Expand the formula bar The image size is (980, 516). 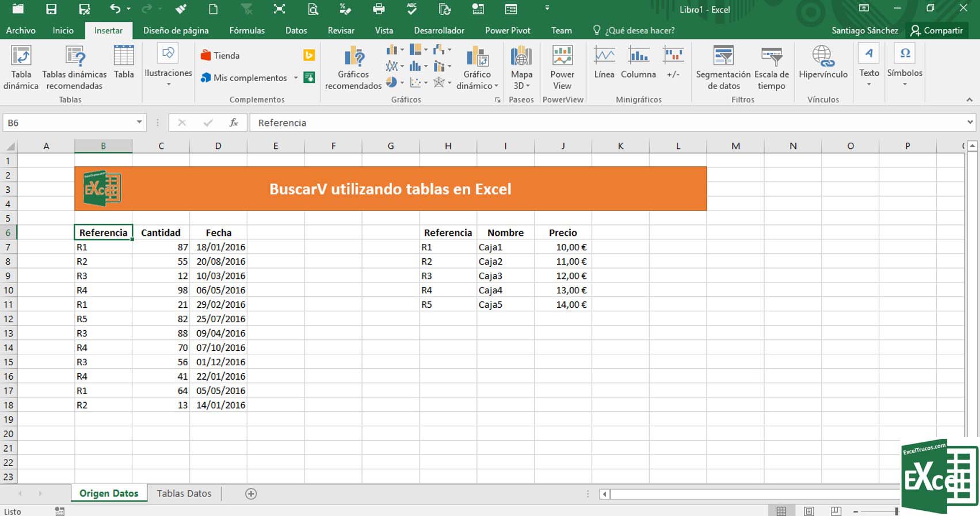tap(970, 123)
